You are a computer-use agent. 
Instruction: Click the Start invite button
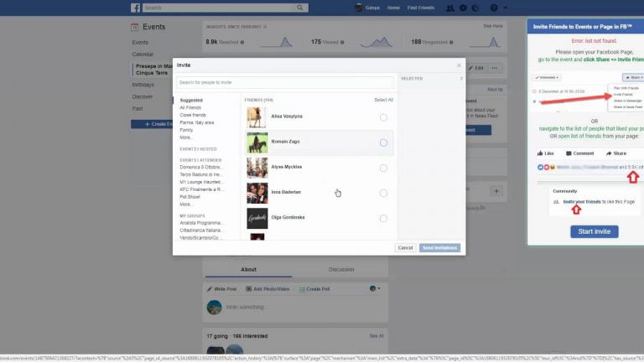pos(594,231)
